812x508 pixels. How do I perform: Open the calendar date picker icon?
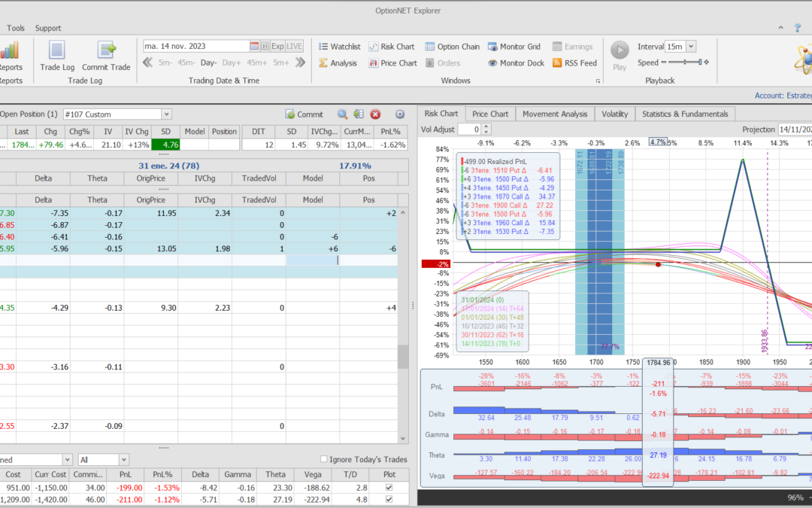coord(254,46)
